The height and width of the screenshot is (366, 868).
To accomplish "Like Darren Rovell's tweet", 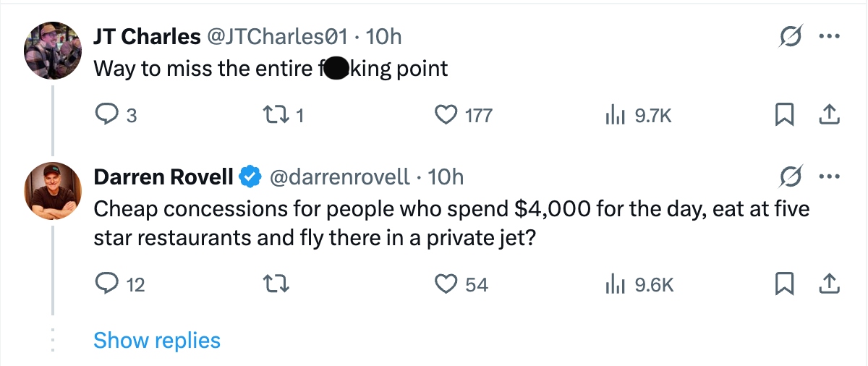I will click(x=446, y=285).
